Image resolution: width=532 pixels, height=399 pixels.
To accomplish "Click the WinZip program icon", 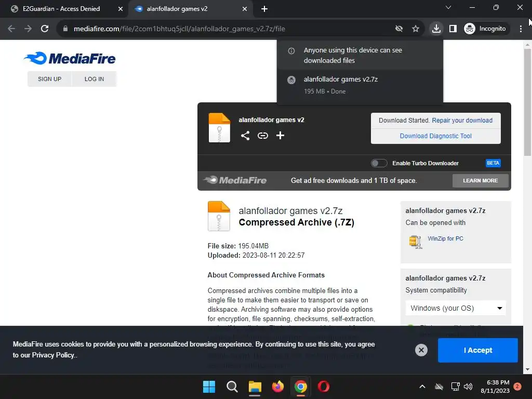I will coord(416,242).
